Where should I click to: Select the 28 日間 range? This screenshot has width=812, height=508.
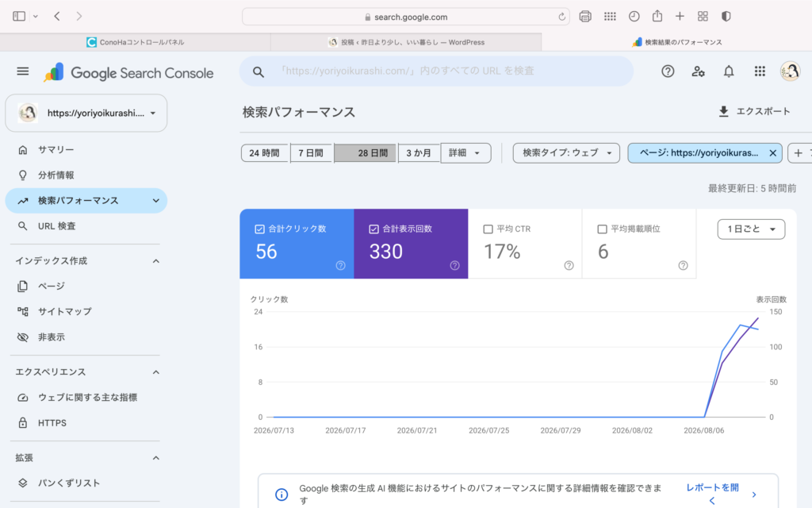pos(366,153)
